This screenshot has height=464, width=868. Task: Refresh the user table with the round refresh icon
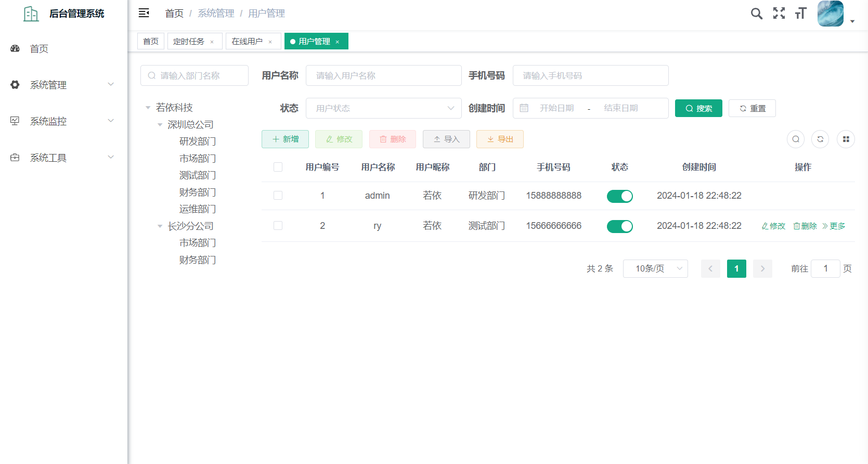pyautogui.click(x=820, y=139)
